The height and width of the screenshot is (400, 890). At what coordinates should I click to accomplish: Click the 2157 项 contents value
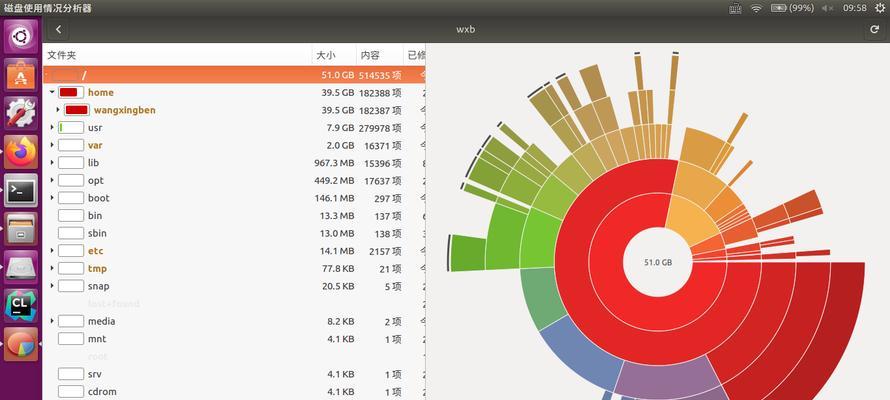tap(385, 251)
